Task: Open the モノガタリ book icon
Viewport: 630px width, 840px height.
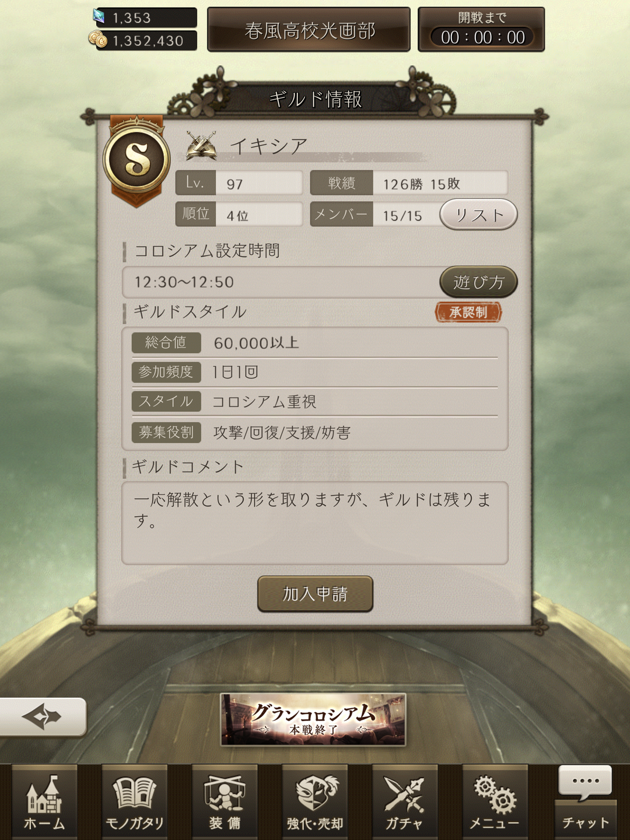Action: 135,801
